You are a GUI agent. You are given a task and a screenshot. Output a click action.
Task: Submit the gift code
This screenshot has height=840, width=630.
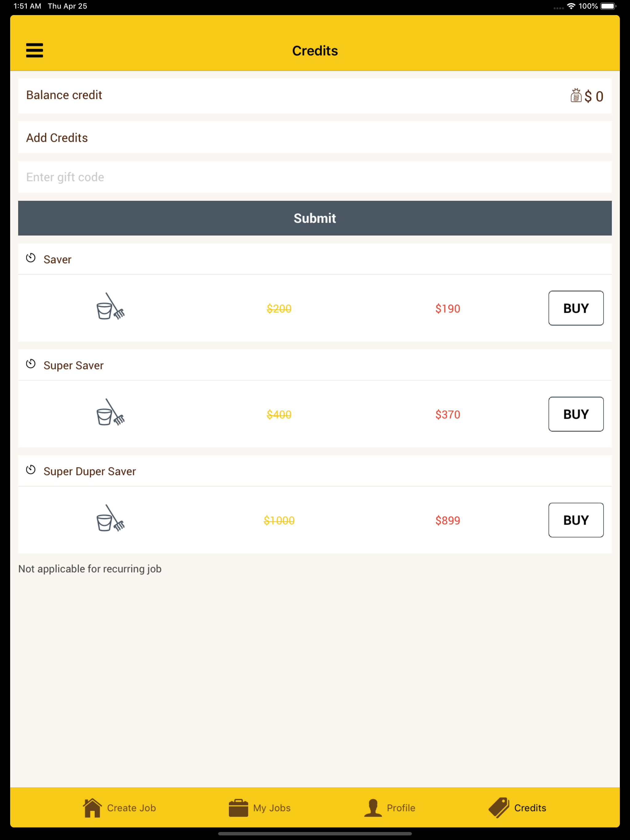315,218
